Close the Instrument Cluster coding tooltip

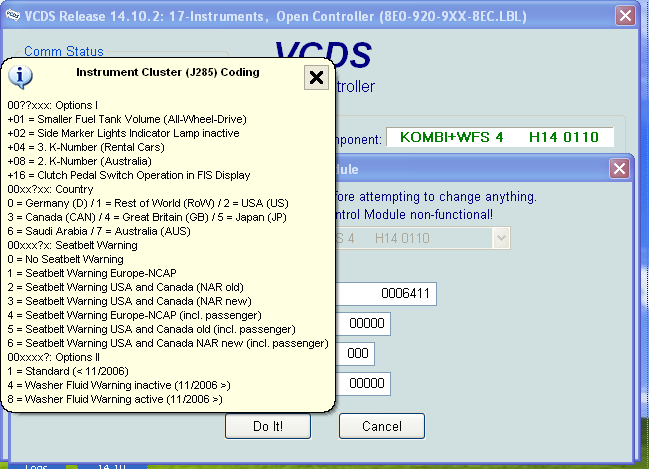(316, 77)
